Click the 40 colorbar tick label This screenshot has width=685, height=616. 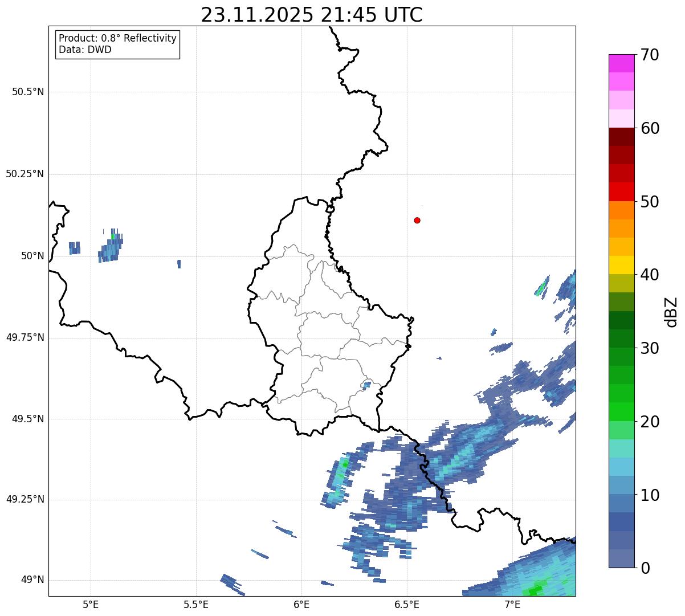[x=650, y=275]
